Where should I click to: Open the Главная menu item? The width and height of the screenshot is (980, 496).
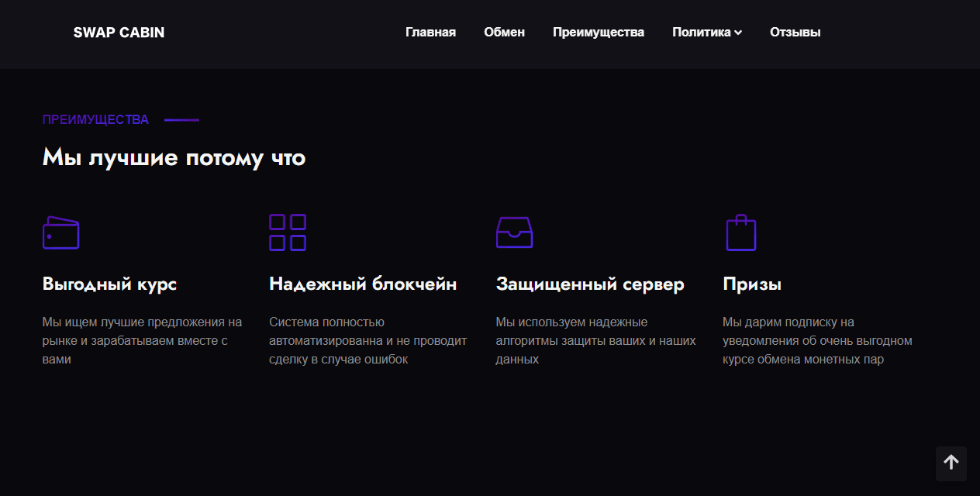[430, 32]
